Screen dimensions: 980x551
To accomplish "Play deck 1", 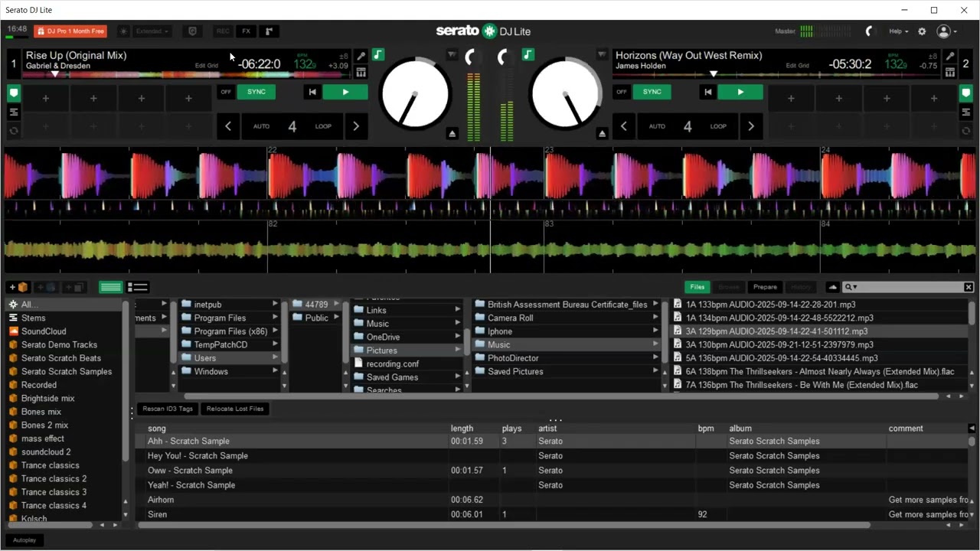I will (345, 92).
